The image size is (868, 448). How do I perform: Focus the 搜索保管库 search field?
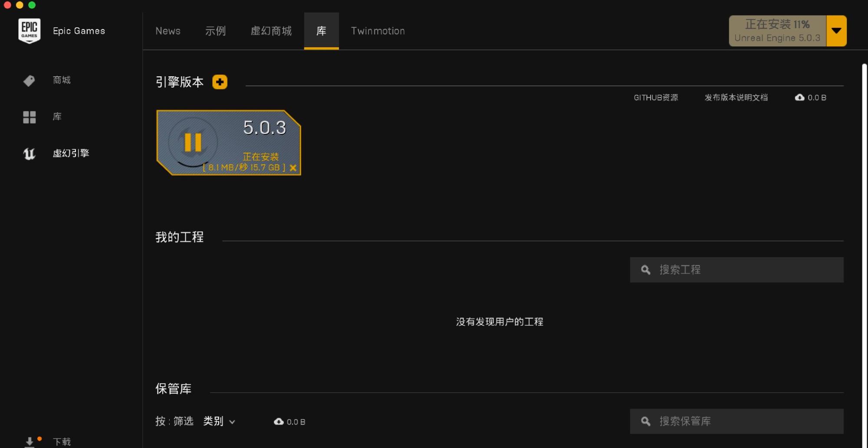tap(736, 421)
